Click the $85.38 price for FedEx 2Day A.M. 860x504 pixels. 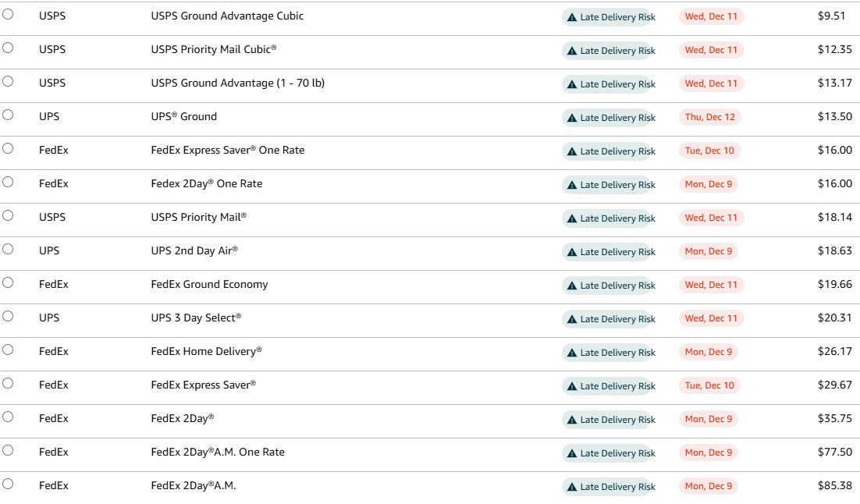835,485
